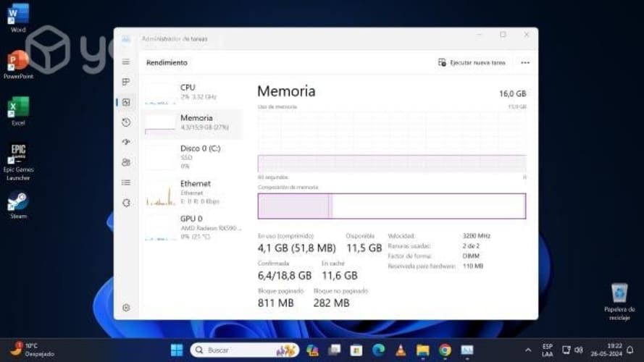Expand the hamburger navigation menu
The width and height of the screenshot is (644, 362).
pos(126,62)
